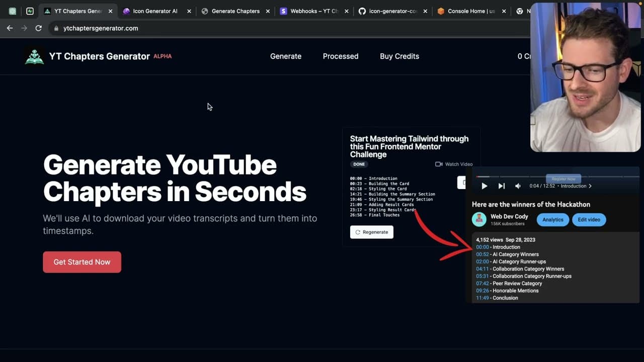The width and height of the screenshot is (644, 362).
Task: Click the Web Dev Cody channel avatar
Action: click(x=479, y=219)
